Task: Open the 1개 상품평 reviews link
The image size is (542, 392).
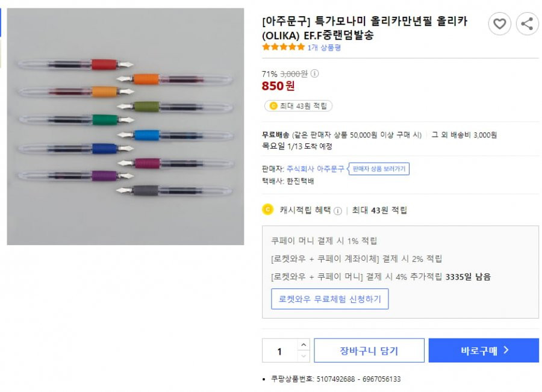Action: coord(324,48)
